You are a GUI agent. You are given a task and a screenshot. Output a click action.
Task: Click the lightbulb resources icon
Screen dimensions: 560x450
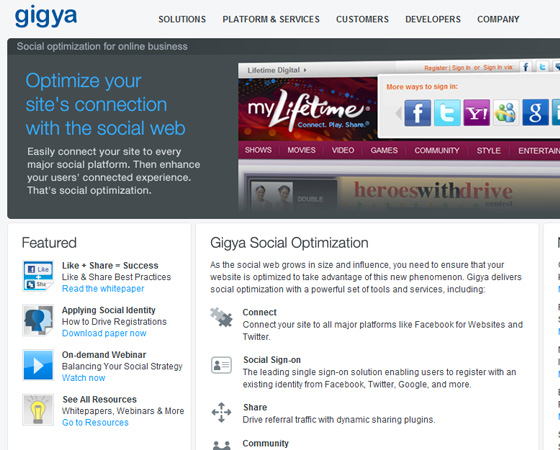(38, 410)
